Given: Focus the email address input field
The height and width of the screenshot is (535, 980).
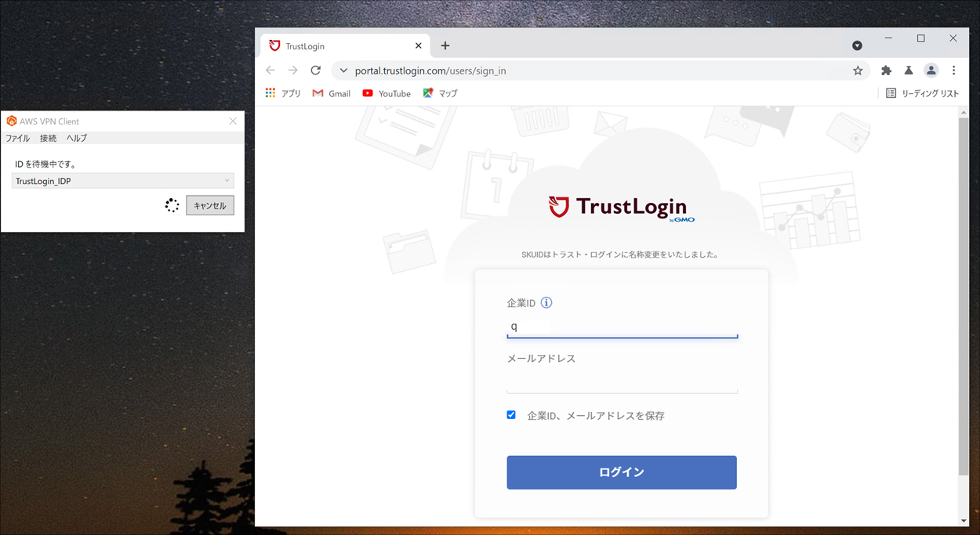Looking at the screenshot, I should pyautogui.click(x=622, y=381).
